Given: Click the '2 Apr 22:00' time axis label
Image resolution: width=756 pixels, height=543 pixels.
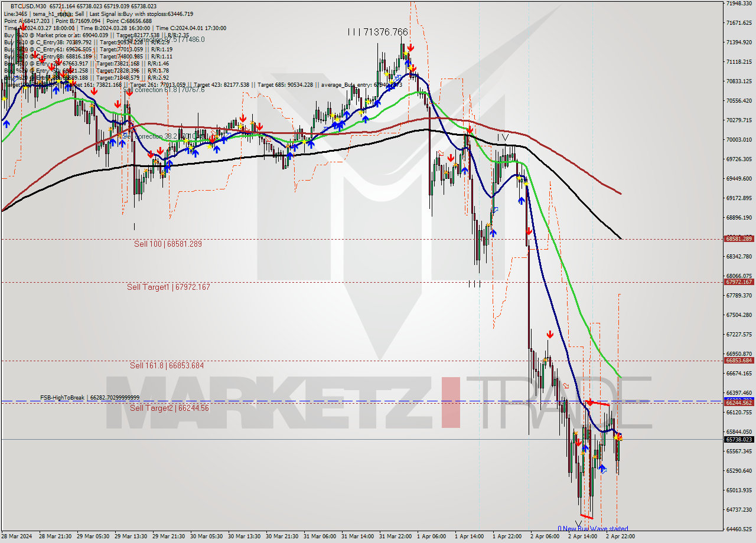Looking at the screenshot, I should pyautogui.click(x=622, y=537).
